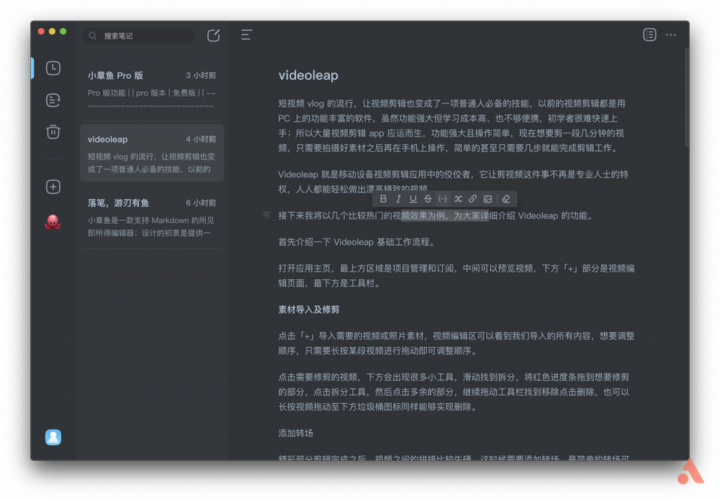
Task: Click the math formula icon in toolbar
Action: (x=458, y=199)
